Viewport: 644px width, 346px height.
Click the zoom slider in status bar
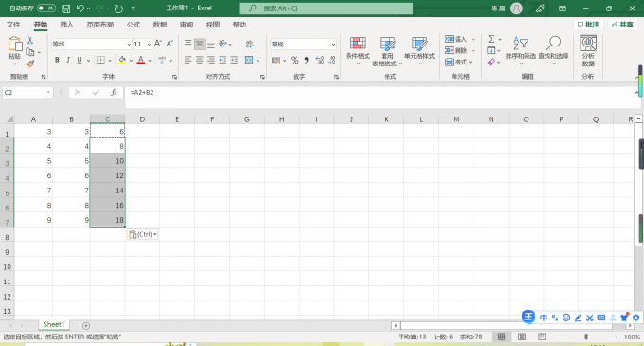(x=586, y=337)
